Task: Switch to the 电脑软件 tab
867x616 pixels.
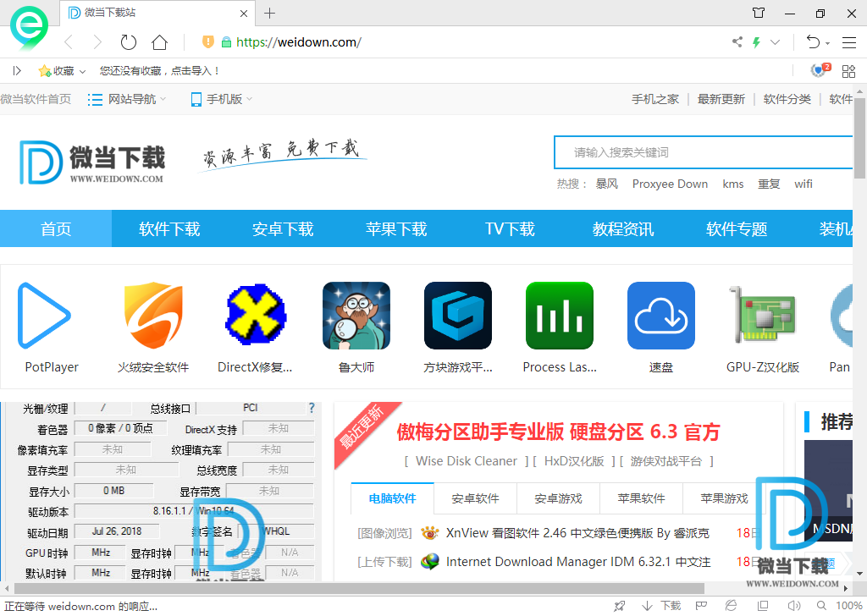Action: point(393,498)
